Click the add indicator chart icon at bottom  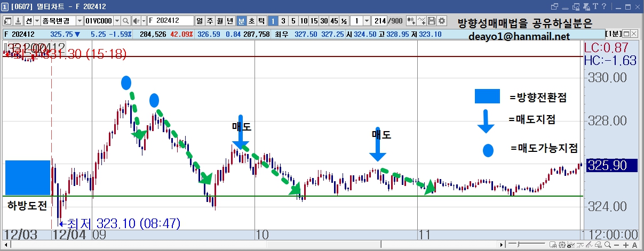(x=571, y=245)
